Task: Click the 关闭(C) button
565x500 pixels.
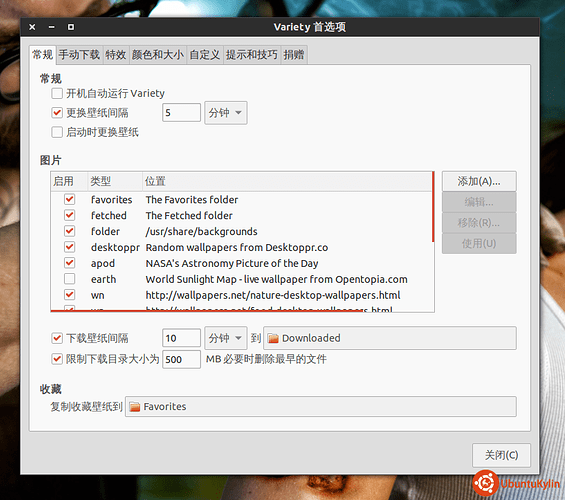Action: pos(501,455)
